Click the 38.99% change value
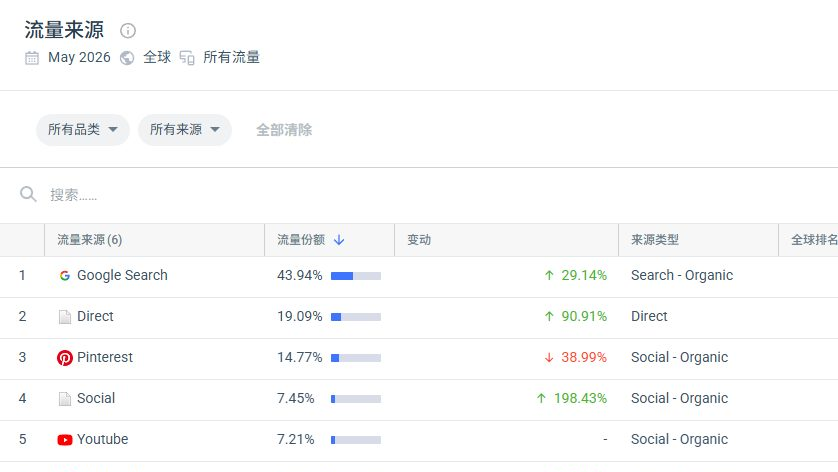Image resolution: width=838 pixels, height=472 pixels. tap(584, 357)
